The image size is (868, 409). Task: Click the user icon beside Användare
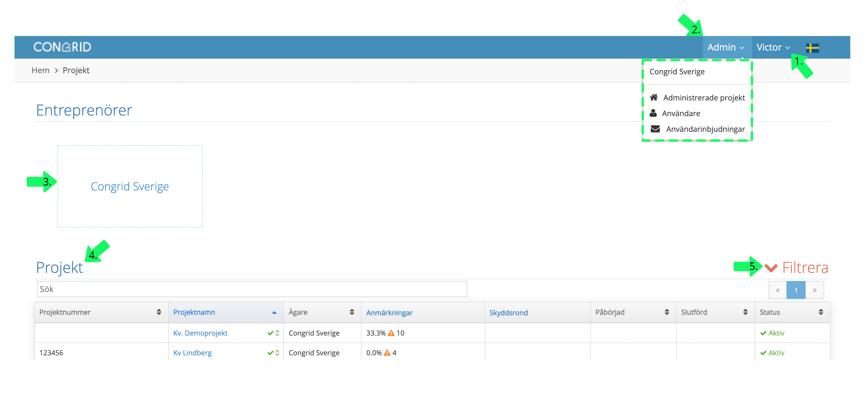(653, 113)
